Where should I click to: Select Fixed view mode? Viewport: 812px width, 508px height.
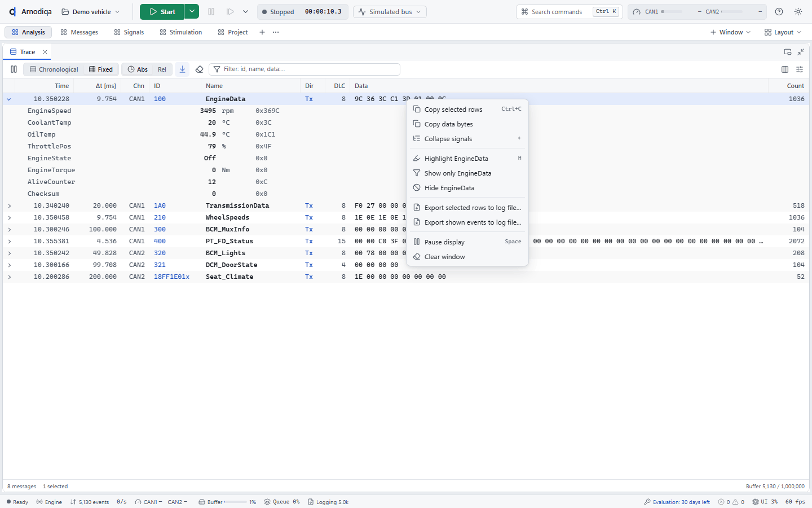101,69
